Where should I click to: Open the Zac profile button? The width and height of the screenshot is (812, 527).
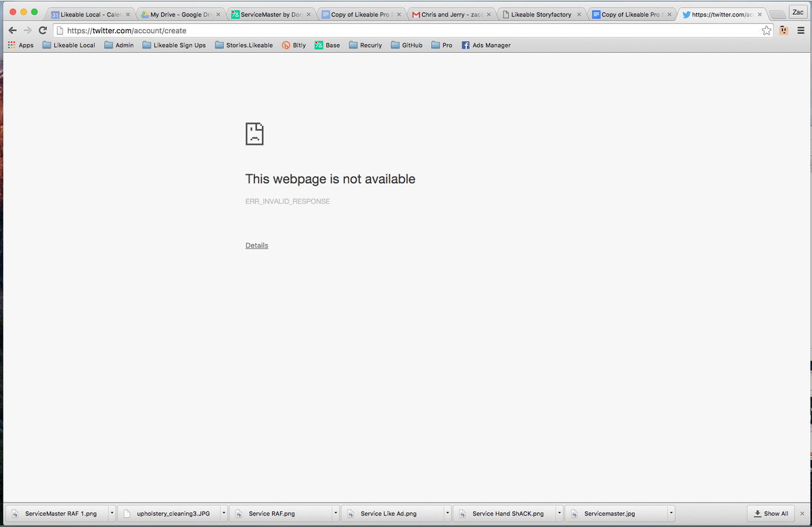(798, 12)
